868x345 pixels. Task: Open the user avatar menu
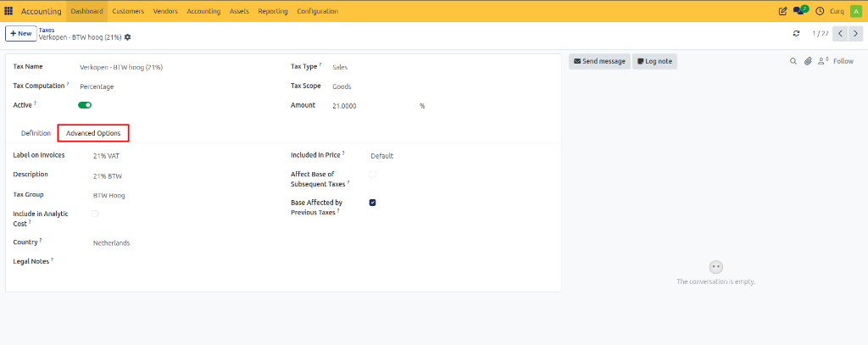click(855, 11)
